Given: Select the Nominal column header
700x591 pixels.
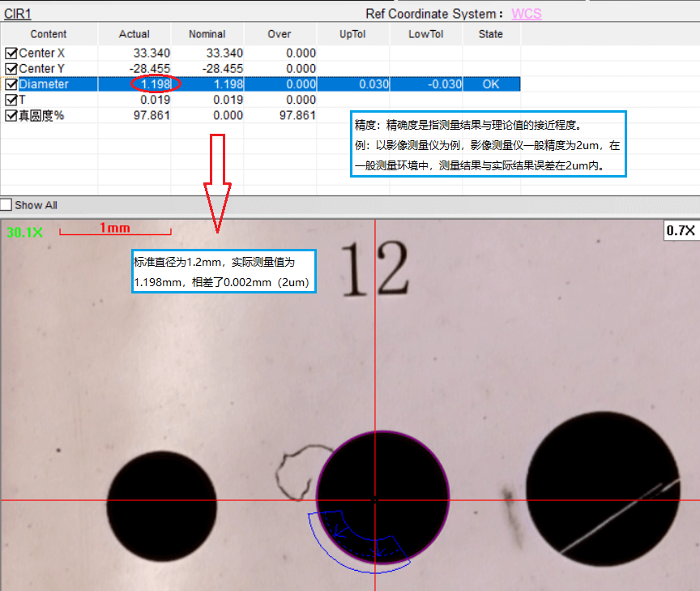Looking at the screenshot, I should pos(207,34).
